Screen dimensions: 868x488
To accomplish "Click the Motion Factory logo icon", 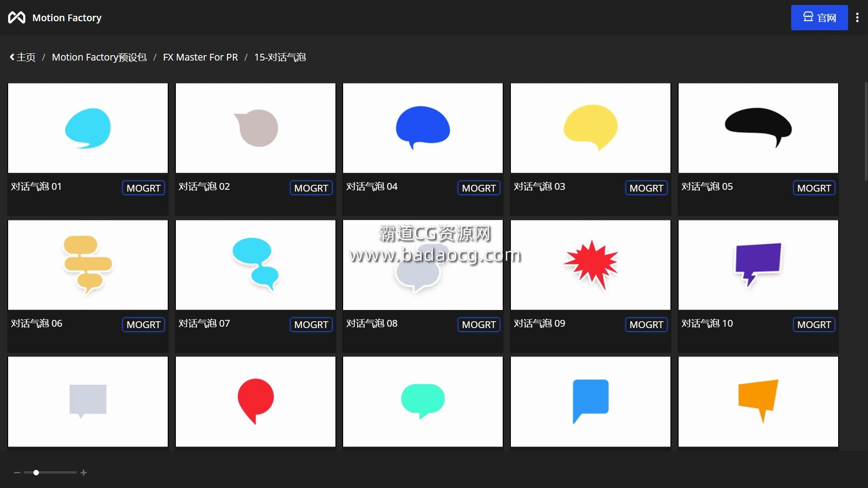I will pos(17,18).
